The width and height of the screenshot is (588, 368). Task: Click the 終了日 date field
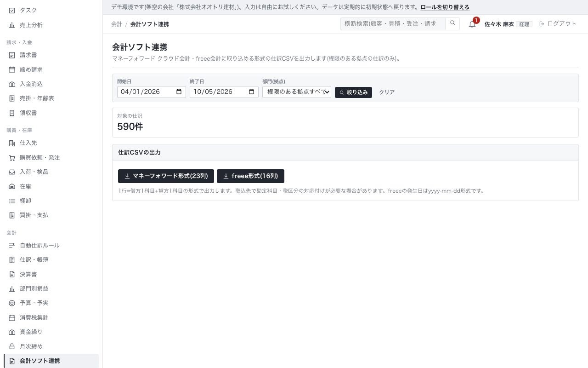coord(224,92)
